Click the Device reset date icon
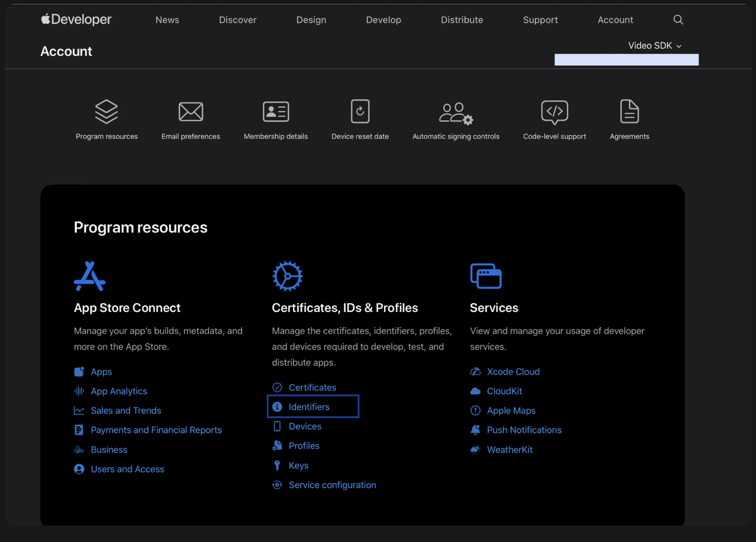Viewport: 756px width, 542px height. click(360, 112)
